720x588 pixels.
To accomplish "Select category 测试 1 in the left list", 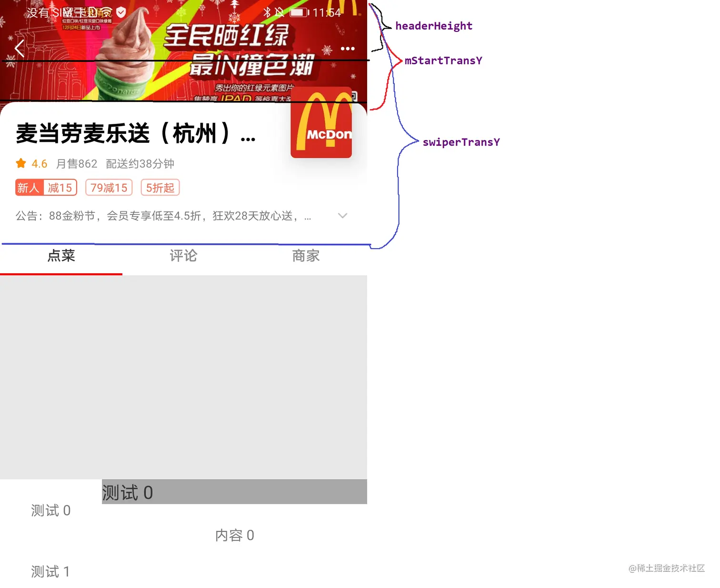I will coord(51,571).
